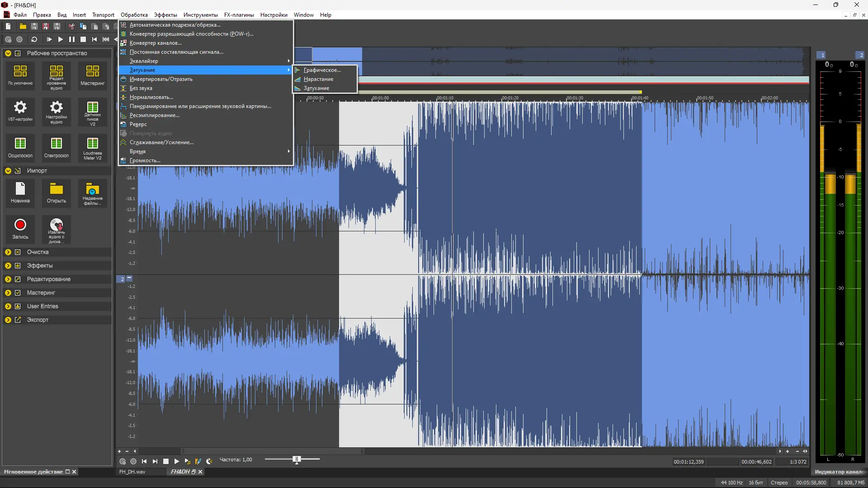Screen dimensions: 868x488
Task: Toggle the Мгновенное действие panel float checkbox
Action: coord(68,472)
